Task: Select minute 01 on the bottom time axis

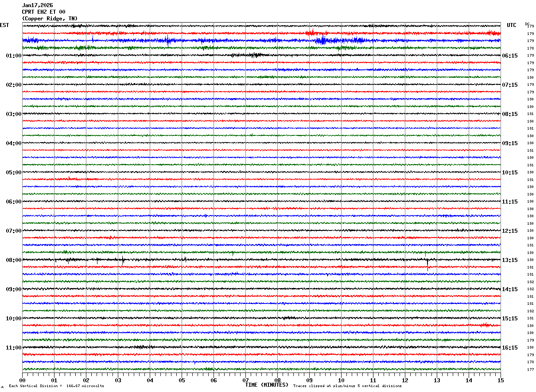Action: (54, 380)
